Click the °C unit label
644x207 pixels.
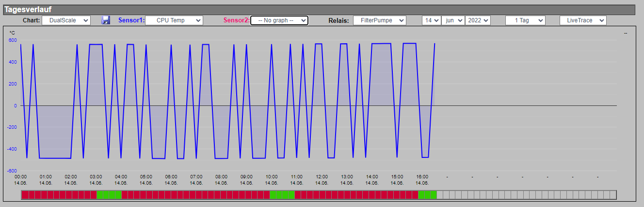tap(12, 33)
